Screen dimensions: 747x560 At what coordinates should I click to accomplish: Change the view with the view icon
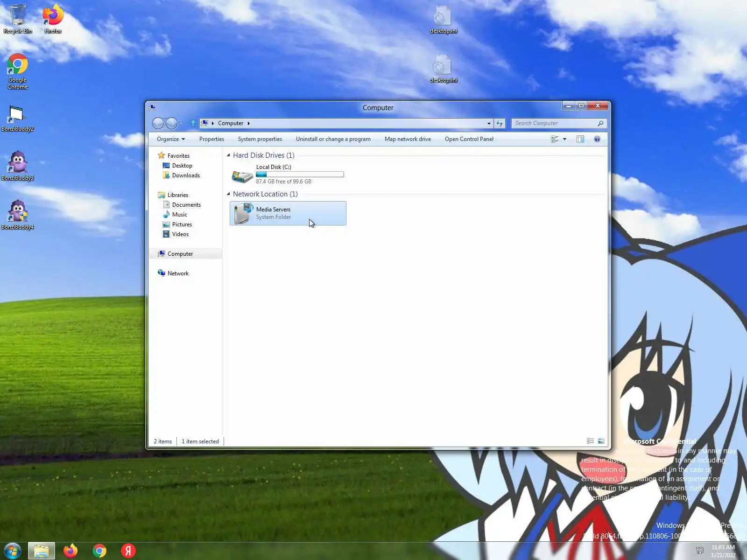click(555, 139)
